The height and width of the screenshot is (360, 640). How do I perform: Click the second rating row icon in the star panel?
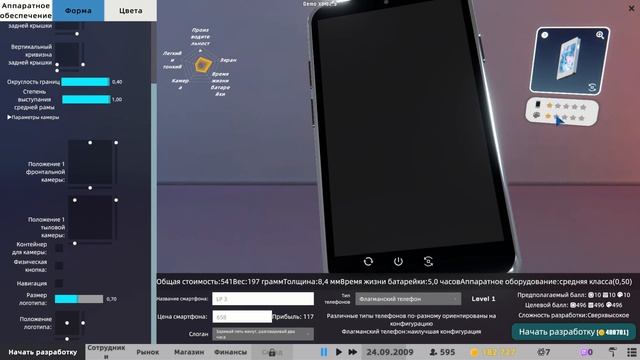[537, 116]
